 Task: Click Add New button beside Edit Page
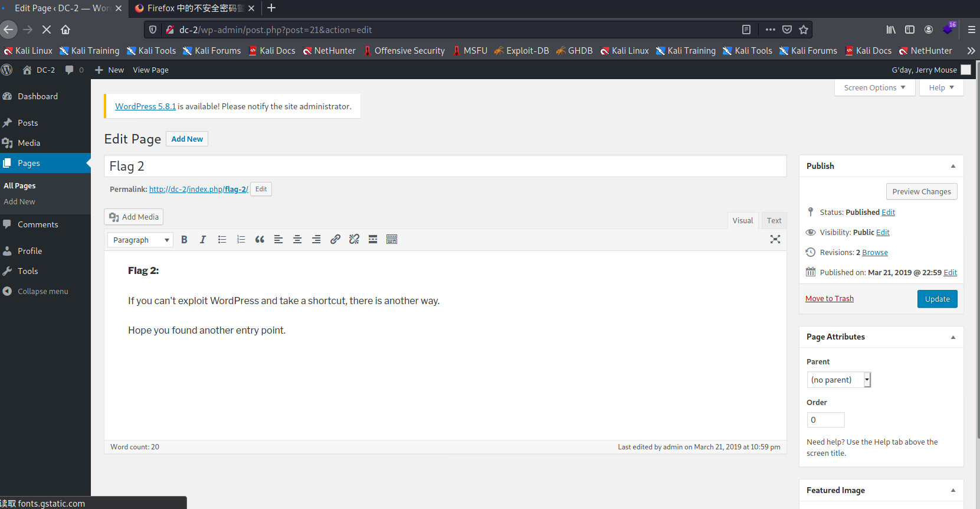coord(187,139)
